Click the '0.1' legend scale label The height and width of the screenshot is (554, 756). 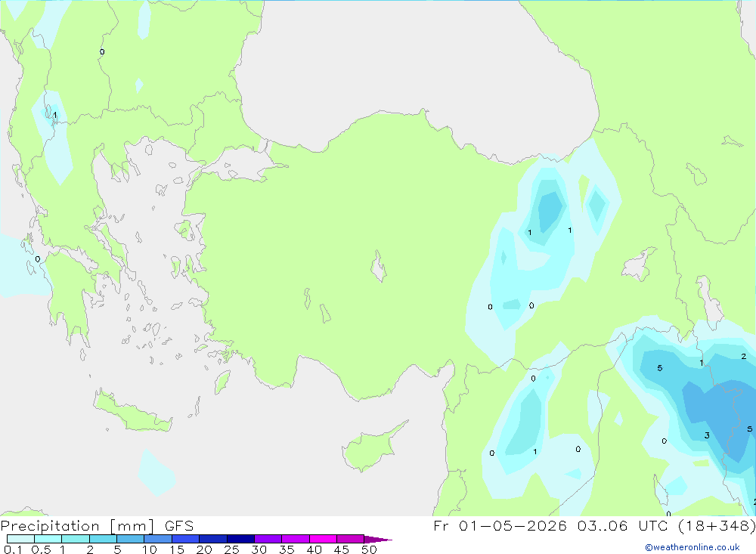(13, 549)
